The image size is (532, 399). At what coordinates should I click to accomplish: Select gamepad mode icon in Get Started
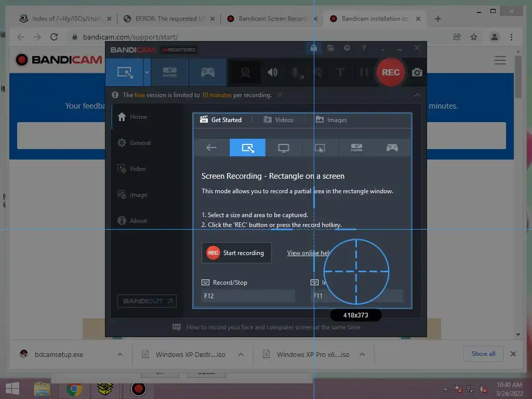[x=392, y=148]
